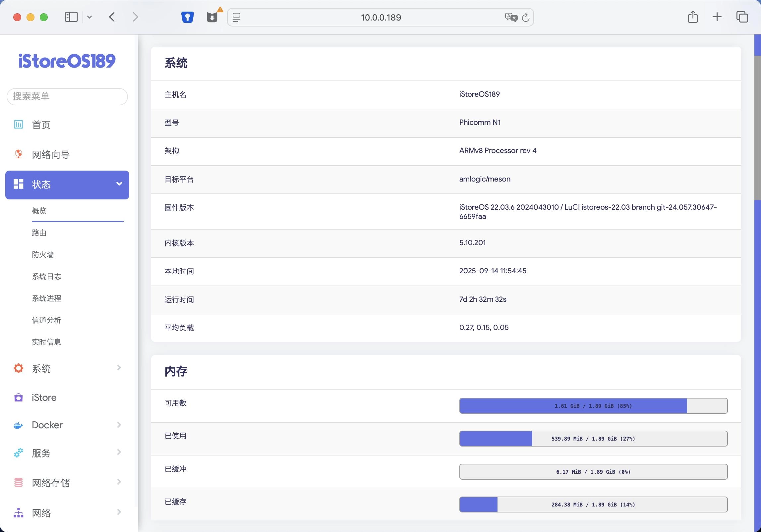Click the hostname value iStoreOS189
The image size is (761, 532).
tap(479, 94)
